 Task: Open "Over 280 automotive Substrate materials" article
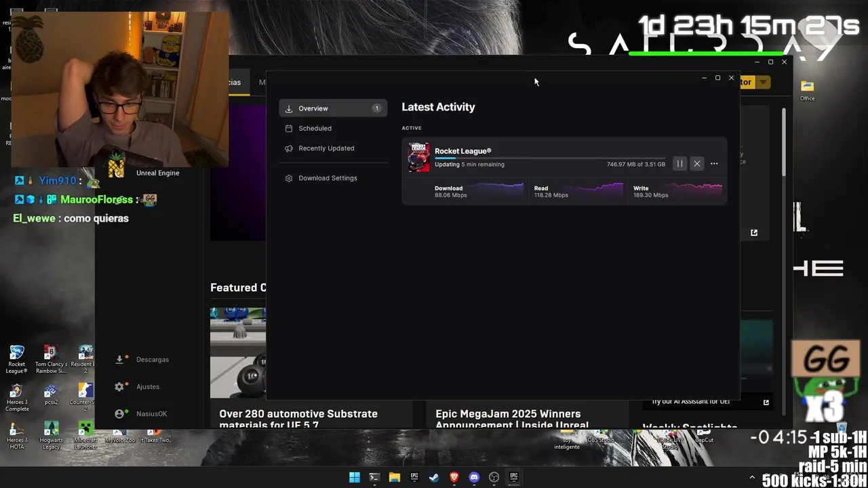pyautogui.click(x=298, y=419)
